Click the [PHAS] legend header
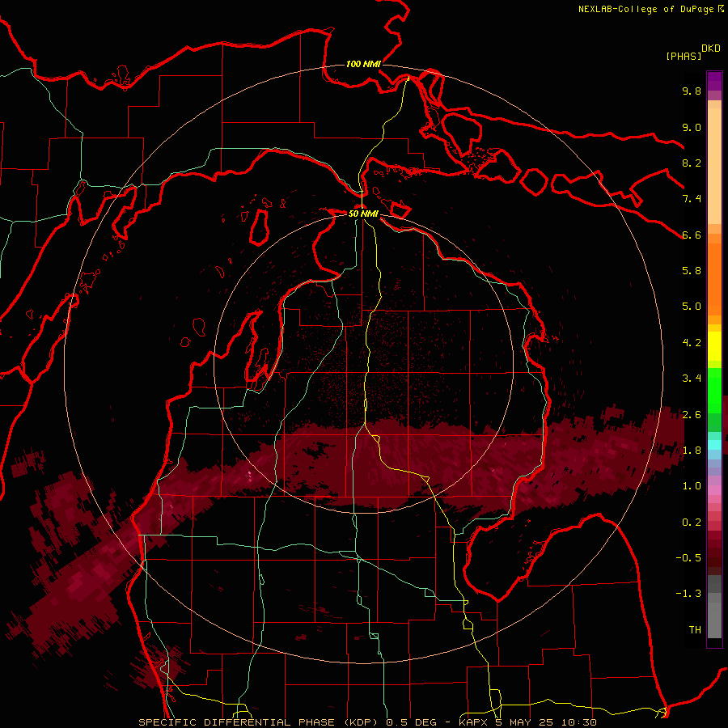The height and width of the screenshot is (728, 728). [x=684, y=57]
